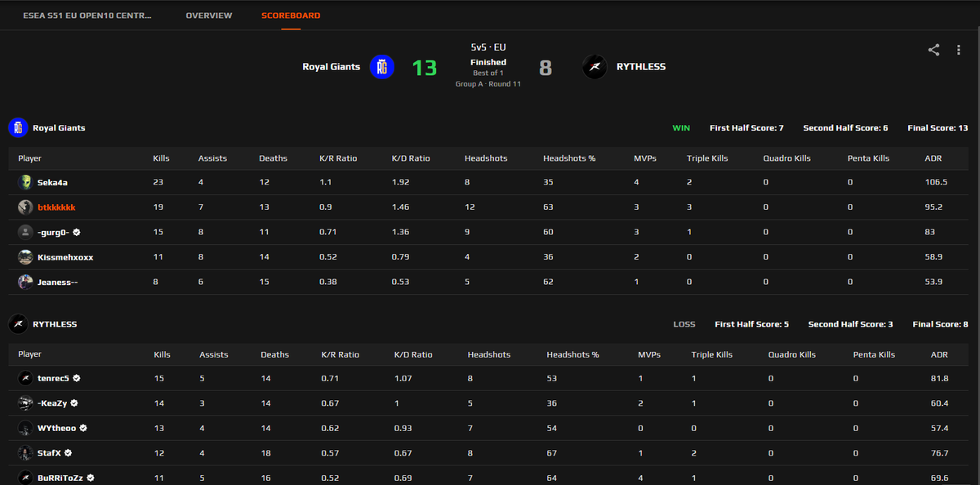This screenshot has height=485, width=980.
Task: Sort RYTHLESS table by Triple Kills
Action: point(712,354)
